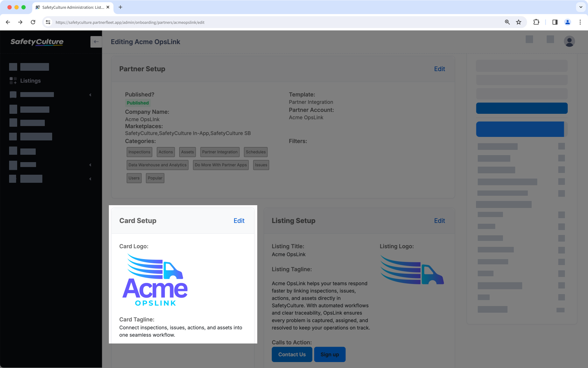Open the Chrome three-dot menu

[580, 22]
